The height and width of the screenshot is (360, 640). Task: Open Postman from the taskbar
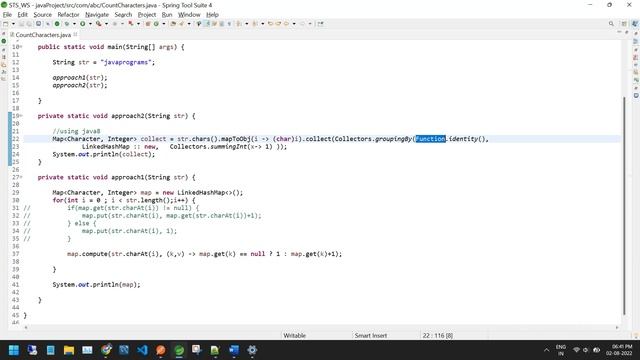click(x=160, y=350)
